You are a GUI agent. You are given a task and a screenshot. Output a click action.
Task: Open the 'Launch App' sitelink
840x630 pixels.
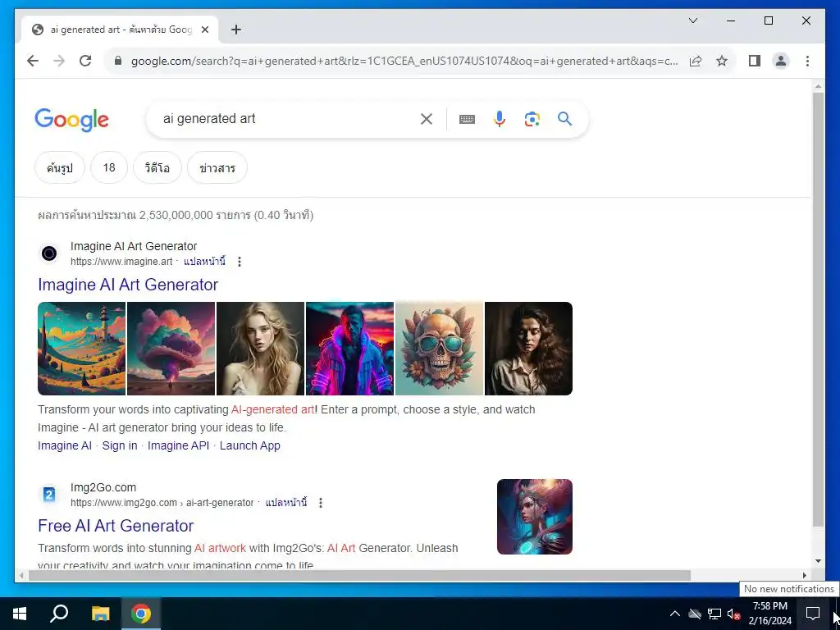click(x=249, y=445)
